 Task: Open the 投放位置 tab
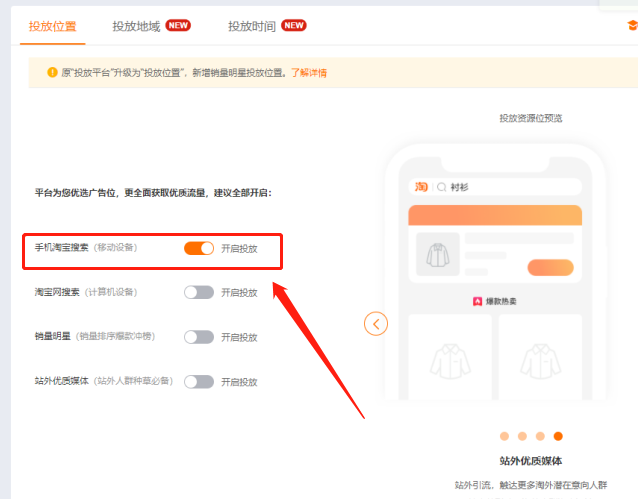pos(52,26)
